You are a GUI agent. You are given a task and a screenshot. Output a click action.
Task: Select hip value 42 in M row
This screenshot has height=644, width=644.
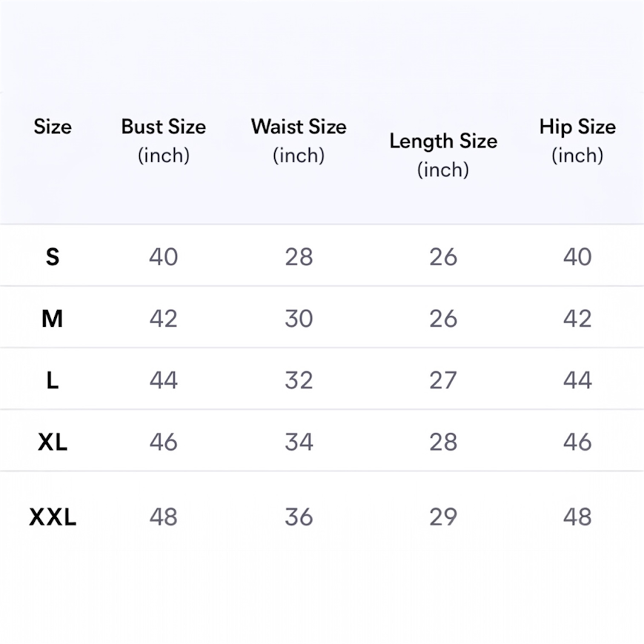point(577,319)
